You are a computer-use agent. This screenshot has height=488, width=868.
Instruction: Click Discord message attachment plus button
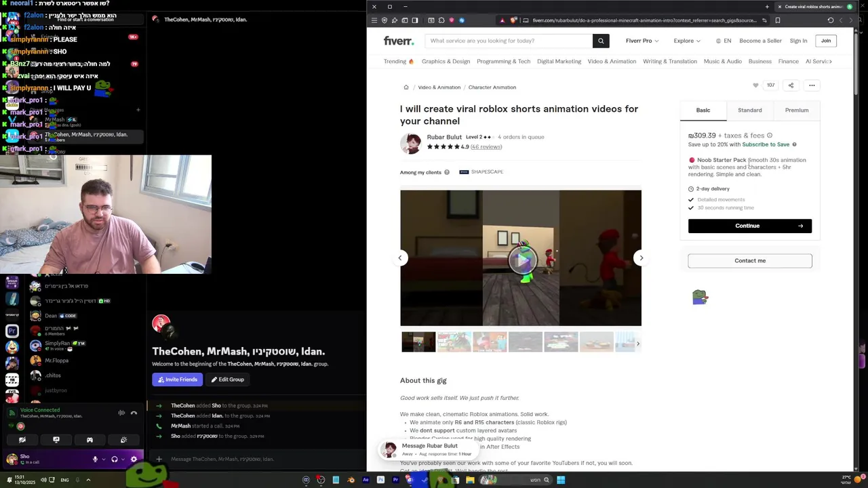(x=159, y=459)
